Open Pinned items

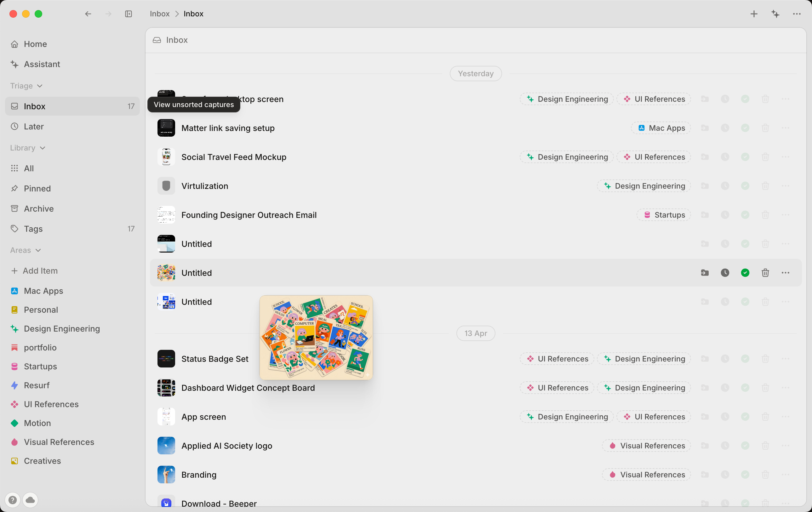72,188
